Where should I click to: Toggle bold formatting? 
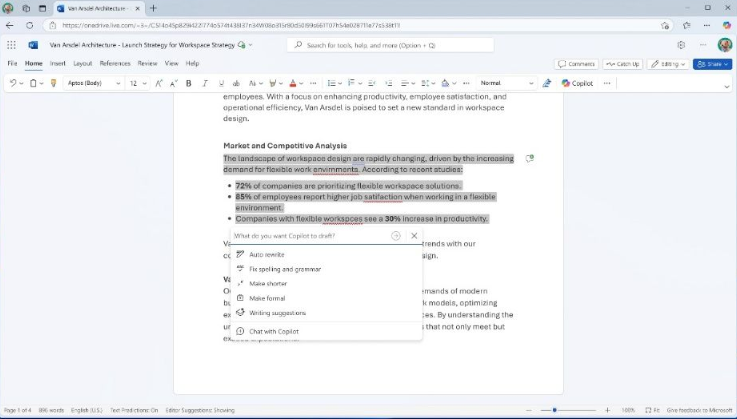[x=189, y=83]
